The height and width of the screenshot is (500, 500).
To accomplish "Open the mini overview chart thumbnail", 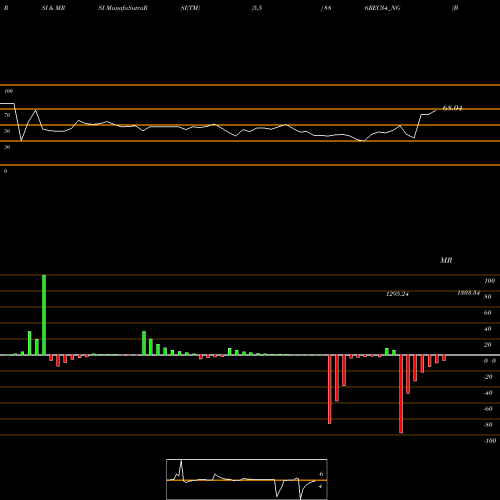I will (x=247, y=479).
